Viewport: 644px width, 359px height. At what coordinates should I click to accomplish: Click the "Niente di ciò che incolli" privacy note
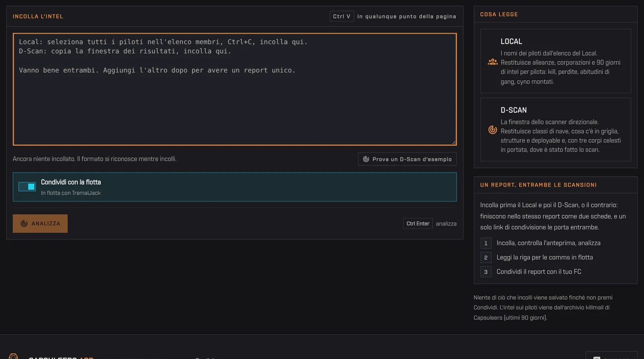point(543,307)
